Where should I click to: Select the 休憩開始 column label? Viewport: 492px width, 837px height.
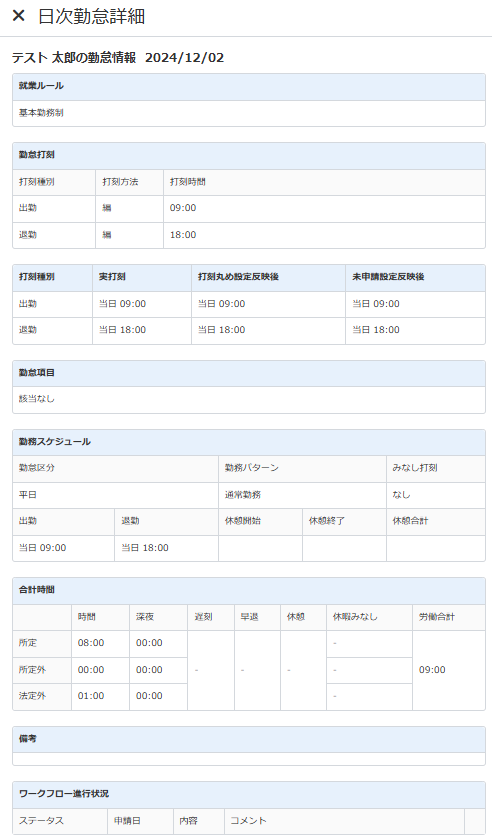click(x=243, y=521)
